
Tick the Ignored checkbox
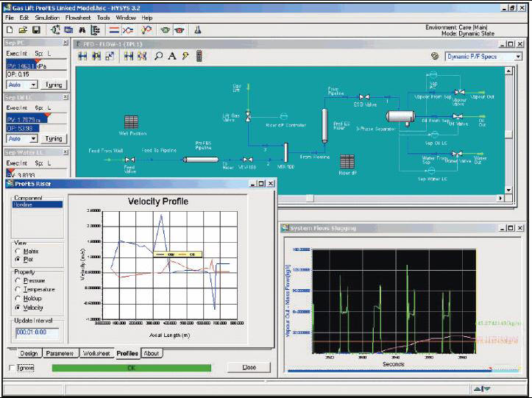coord(13,368)
